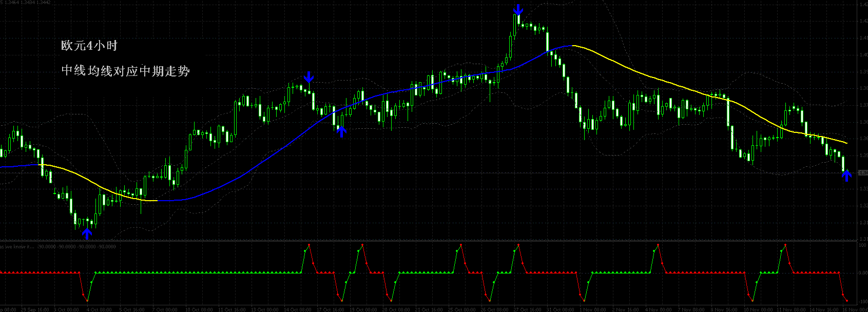
Task: Click the '4 Oct 08:00' time axis label
Action: pyautogui.click(x=99, y=309)
